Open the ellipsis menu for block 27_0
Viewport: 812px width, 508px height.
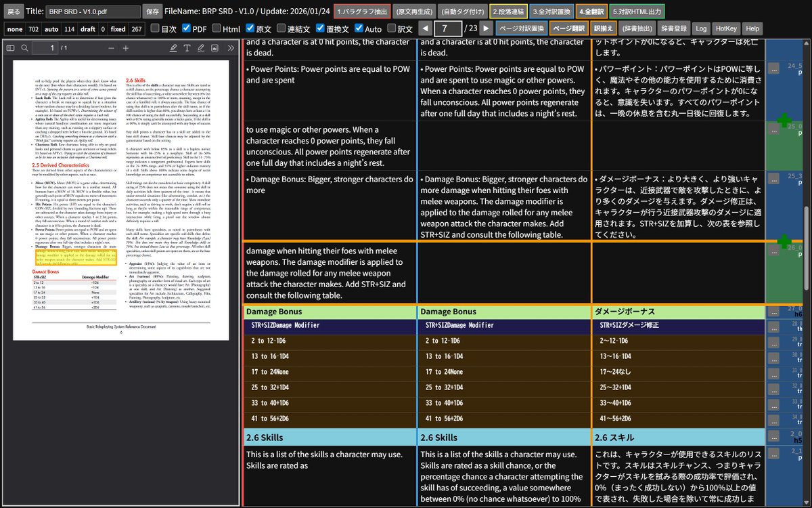point(773,312)
